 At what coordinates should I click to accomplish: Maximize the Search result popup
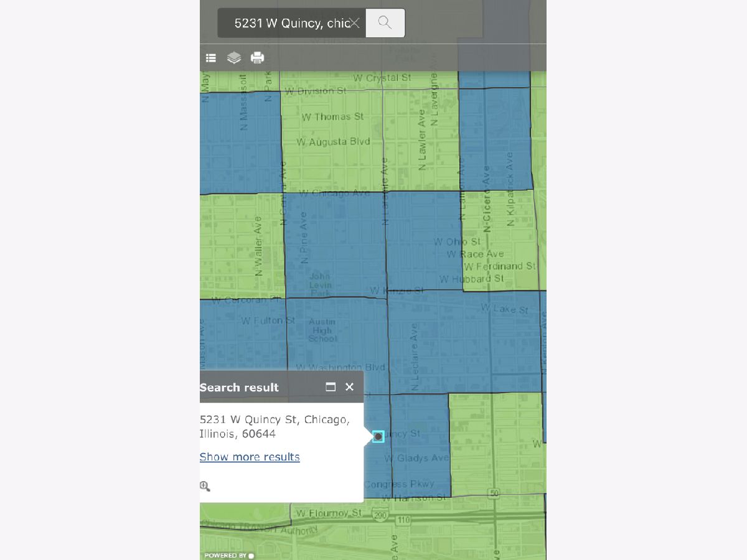tap(331, 387)
